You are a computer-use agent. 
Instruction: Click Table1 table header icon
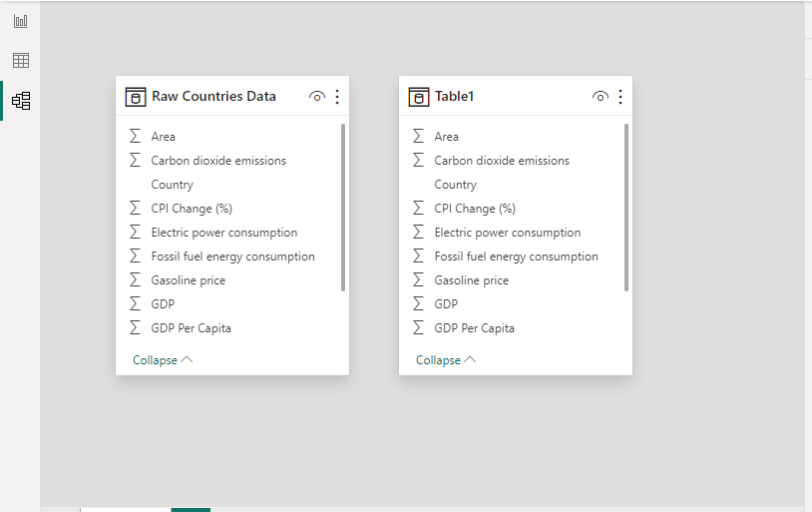419,97
